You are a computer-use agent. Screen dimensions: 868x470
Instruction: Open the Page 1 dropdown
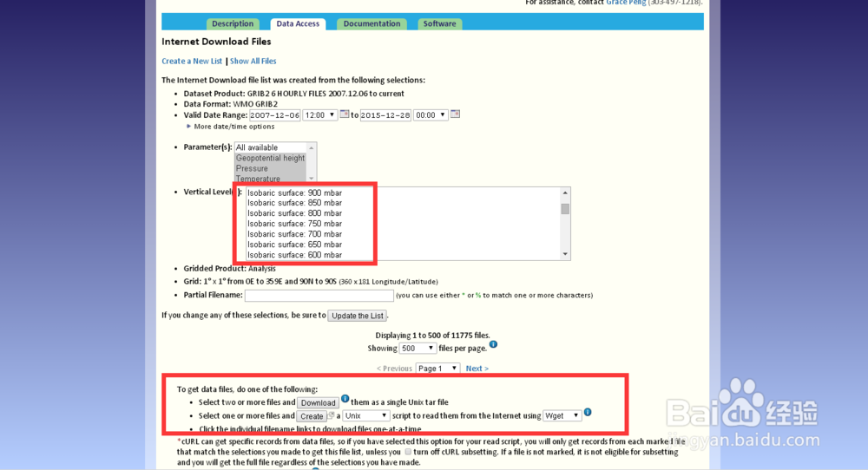point(437,369)
